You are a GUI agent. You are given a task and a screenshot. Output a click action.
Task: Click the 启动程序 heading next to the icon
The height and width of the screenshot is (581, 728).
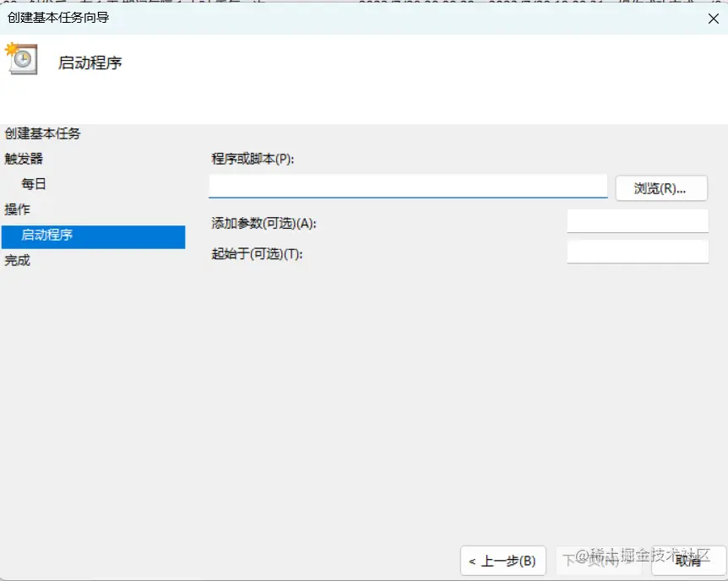click(x=90, y=62)
